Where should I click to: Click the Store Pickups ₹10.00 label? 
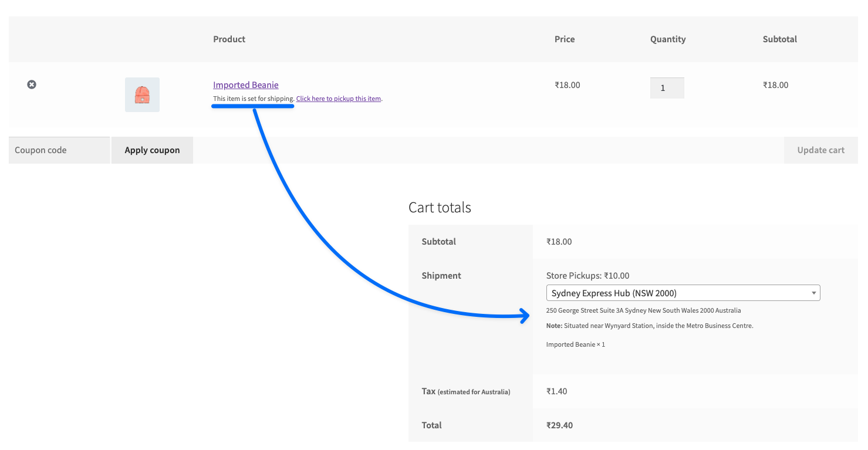(x=587, y=276)
